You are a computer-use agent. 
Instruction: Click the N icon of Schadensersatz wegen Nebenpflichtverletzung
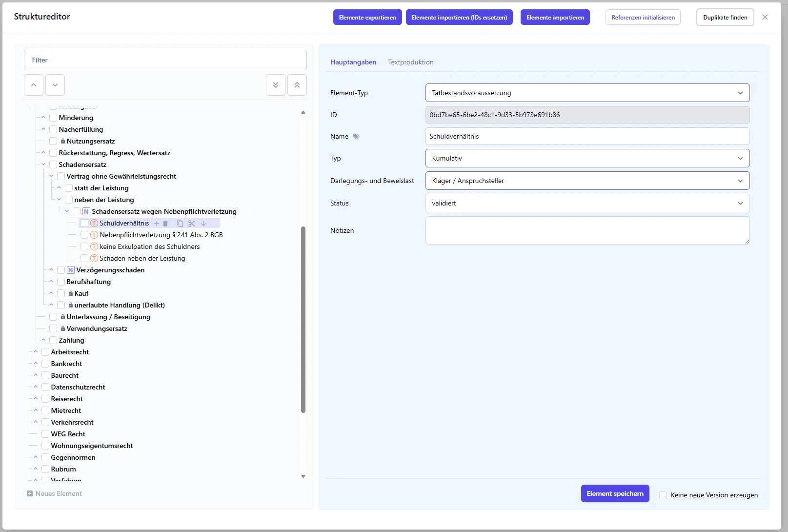point(86,211)
